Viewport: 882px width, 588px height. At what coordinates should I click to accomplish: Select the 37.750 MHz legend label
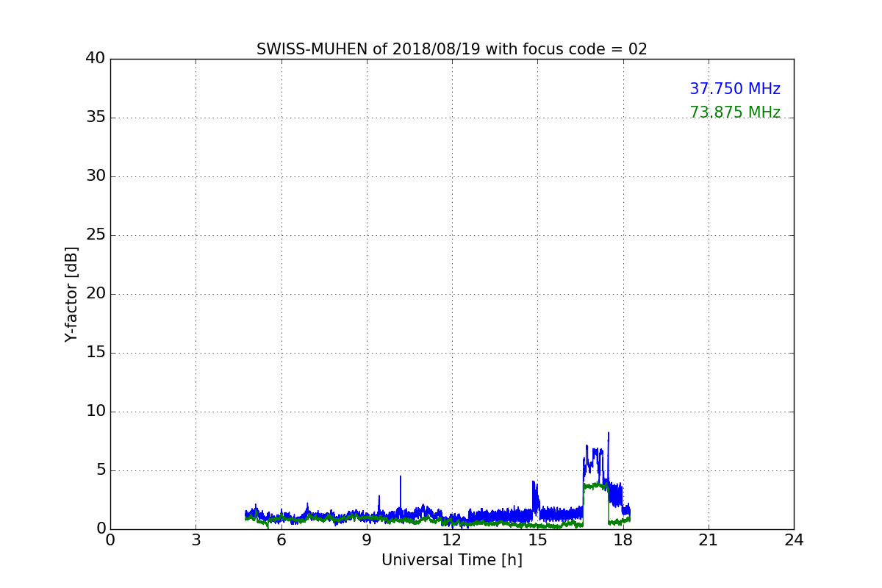(735, 89)
